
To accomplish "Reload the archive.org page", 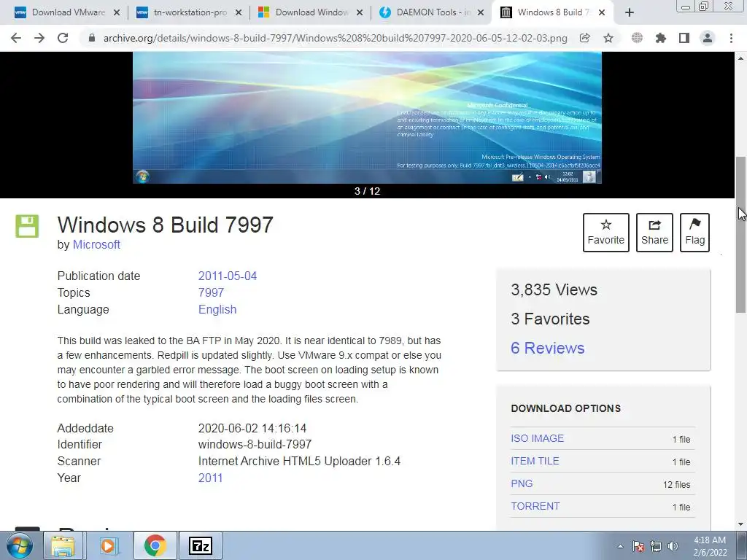I will click(63, 38).
